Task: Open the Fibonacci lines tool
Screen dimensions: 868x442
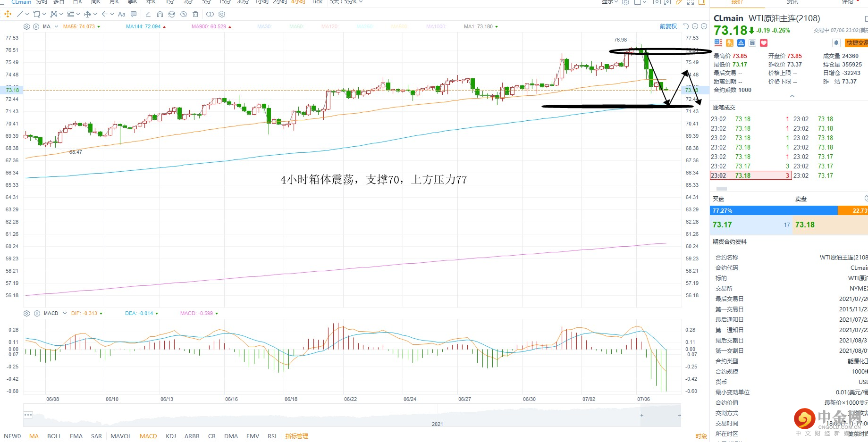Action: 71,14
